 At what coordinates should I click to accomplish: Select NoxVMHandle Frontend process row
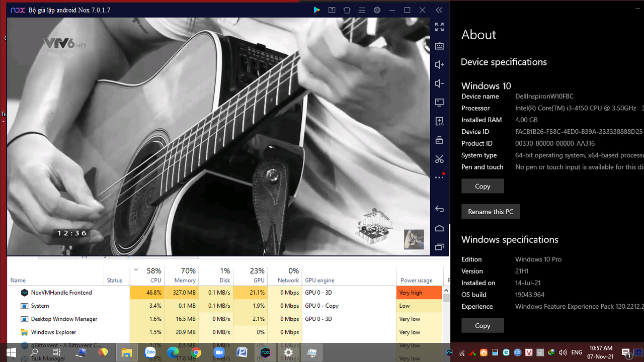coord(225,293)
